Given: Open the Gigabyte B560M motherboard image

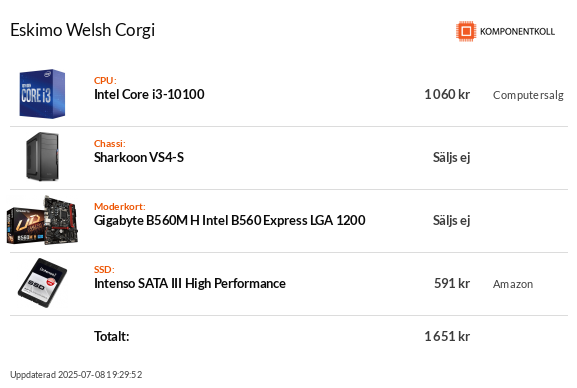Looking at the screenshot, I should pyautogui.click(x=42, y=220).
